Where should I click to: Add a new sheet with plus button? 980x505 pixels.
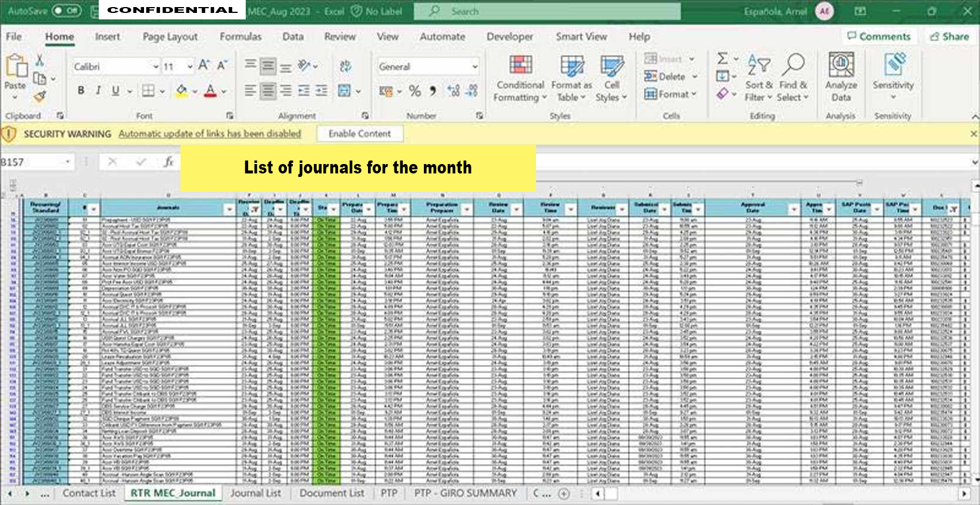[564, 493]
